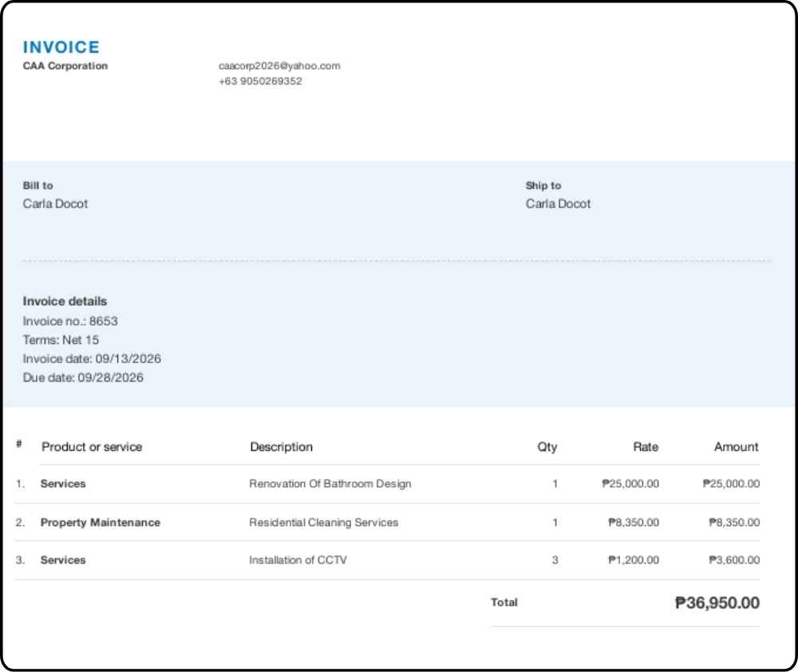Click the quantity in the Property Maintenance row
The image size is (798, 672).
pos(555,523)
